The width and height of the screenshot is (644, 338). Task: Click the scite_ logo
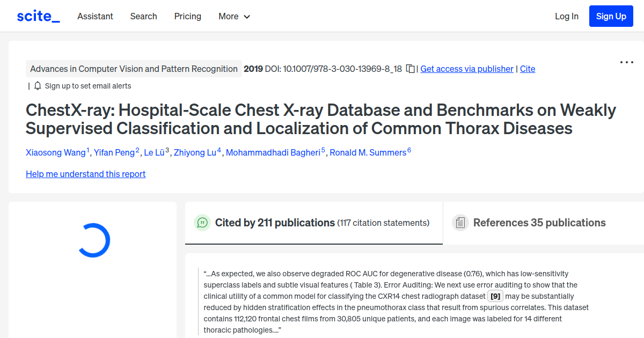38,16
